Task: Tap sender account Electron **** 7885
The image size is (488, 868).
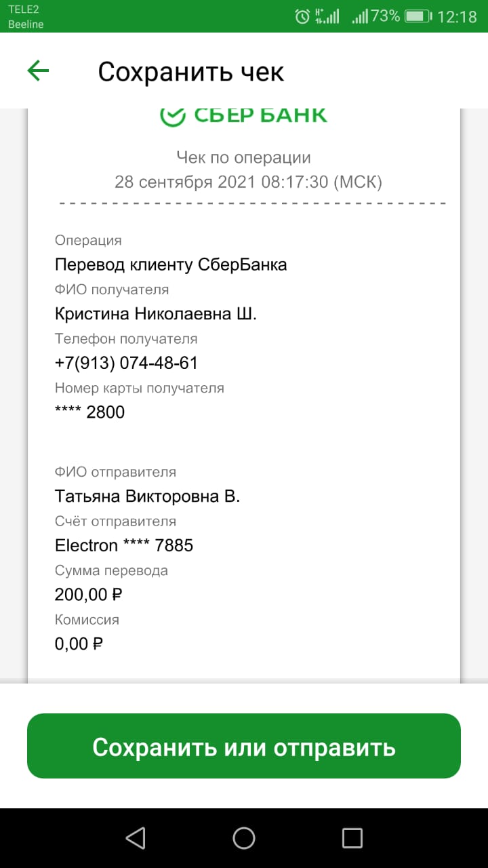Action: [x=124, y=545]
